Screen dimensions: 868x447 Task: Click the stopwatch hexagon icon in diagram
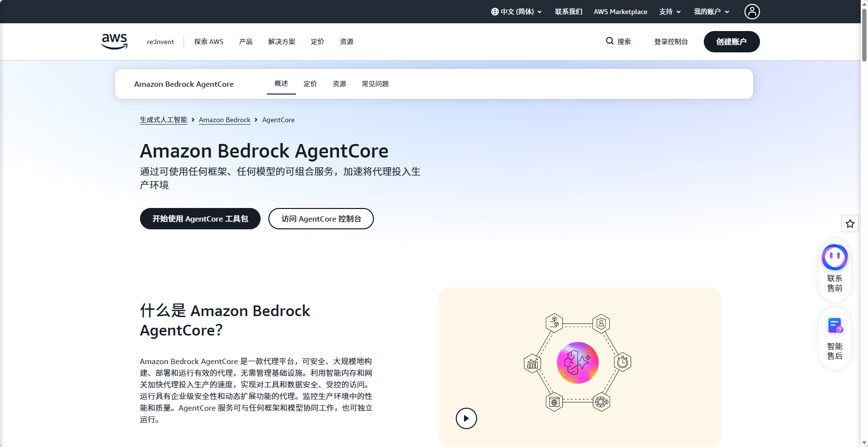(x=622, y=362)
